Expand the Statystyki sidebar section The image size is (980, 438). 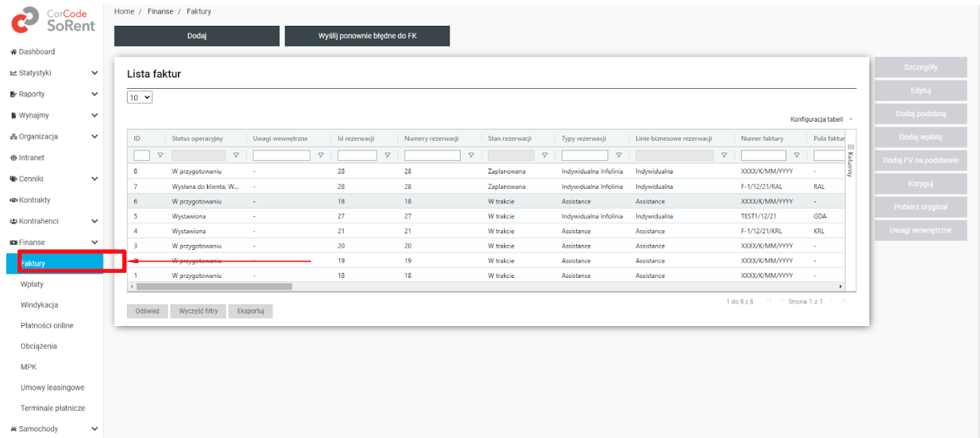(94, 73)
